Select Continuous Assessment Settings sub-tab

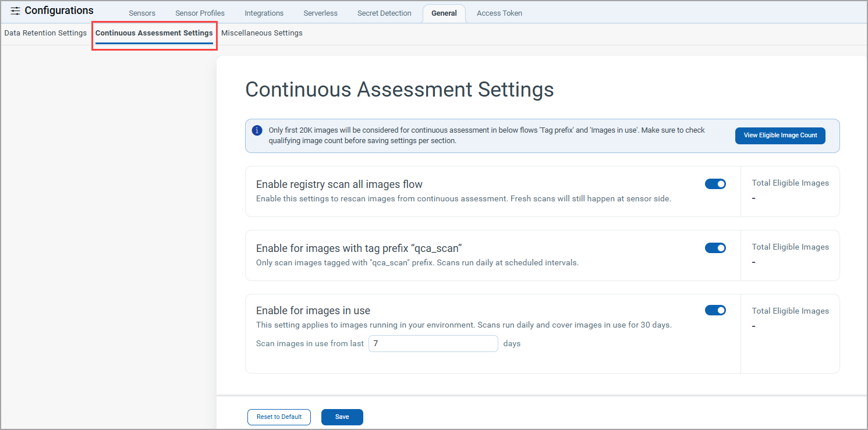tap(154, 33)
